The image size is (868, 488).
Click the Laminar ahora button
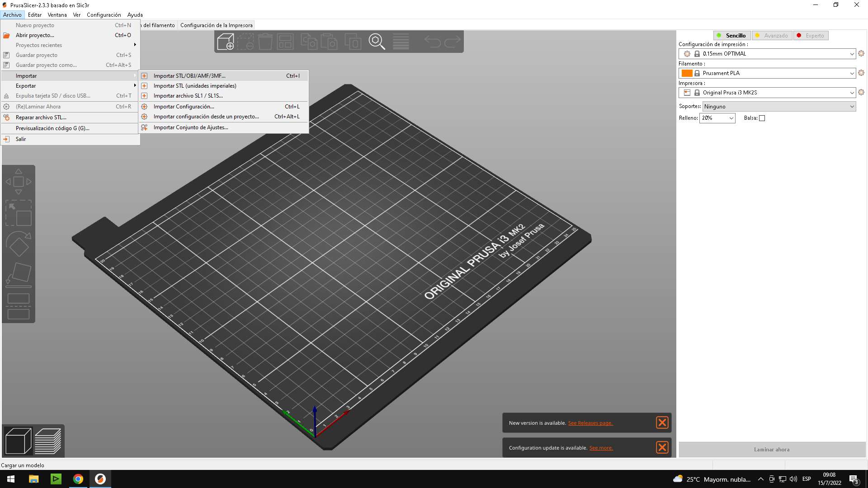(x=772, y=450)
